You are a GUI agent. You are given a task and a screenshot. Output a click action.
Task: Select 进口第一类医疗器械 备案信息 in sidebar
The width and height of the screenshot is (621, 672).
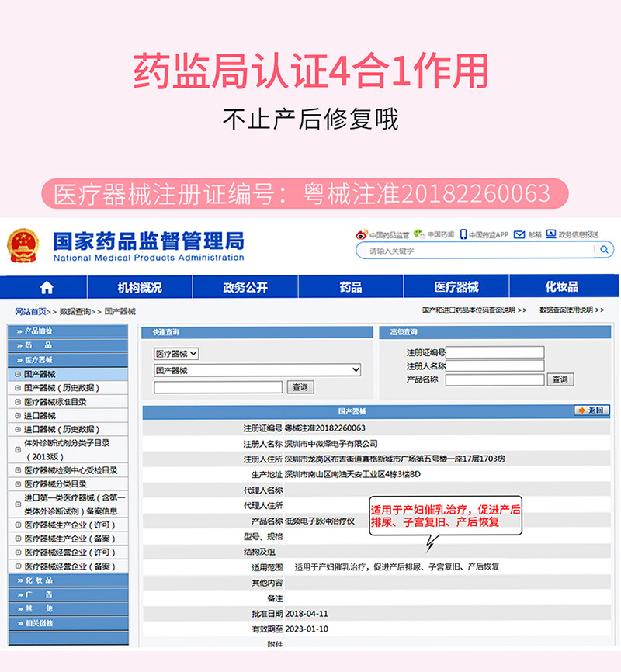pyautogui.click(x=68, y=504)
